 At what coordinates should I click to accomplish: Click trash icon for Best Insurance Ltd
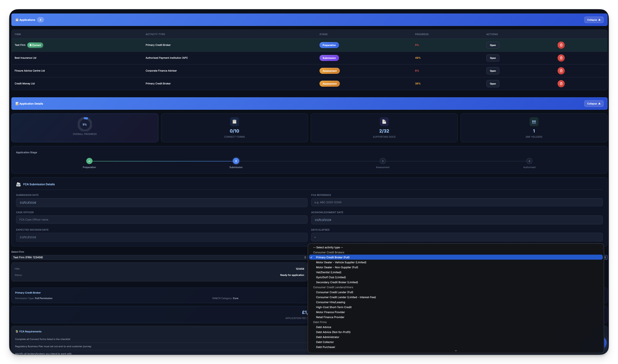[x=561, y=58]
